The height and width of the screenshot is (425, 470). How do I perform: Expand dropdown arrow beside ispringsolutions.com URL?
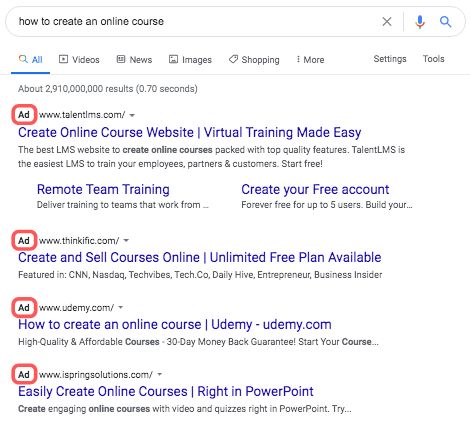pos(160,374)
